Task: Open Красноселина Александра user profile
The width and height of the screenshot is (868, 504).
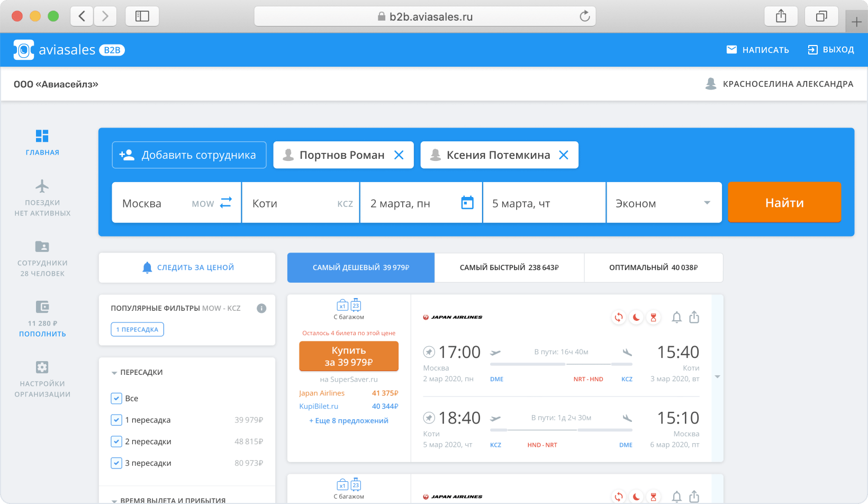Action: (779, 84)
